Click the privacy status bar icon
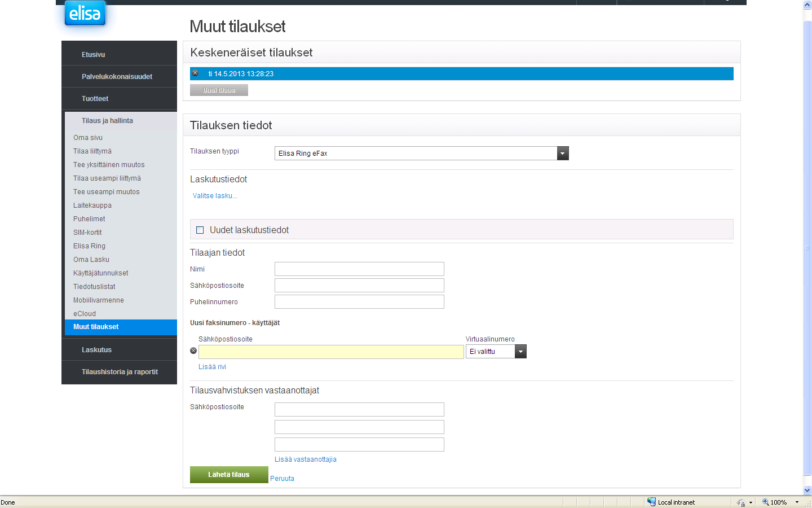The height and width of the screenshot is (508, 812). [741, 502]
